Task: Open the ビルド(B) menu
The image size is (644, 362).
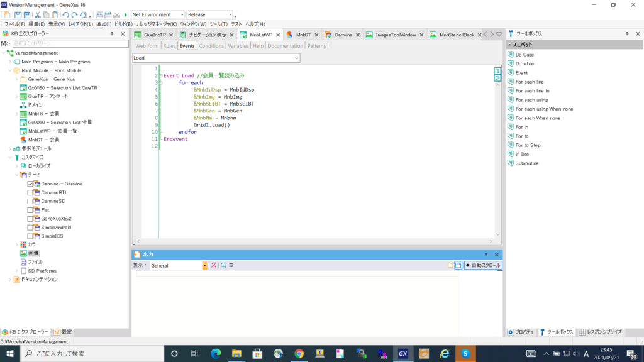Action: [x=123, y=25]
